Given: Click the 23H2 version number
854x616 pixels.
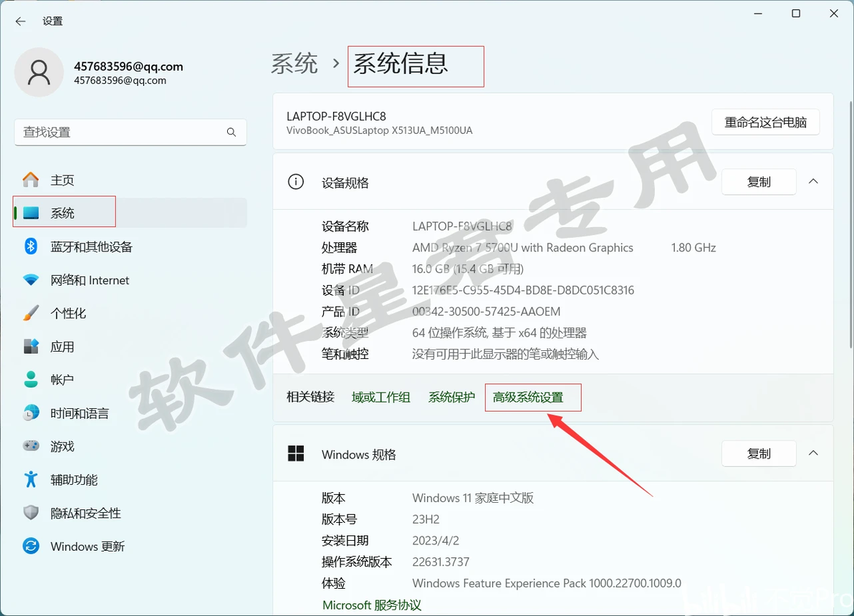Looking at the screenshot, I should pyautogui.click(x=426, y=519).
